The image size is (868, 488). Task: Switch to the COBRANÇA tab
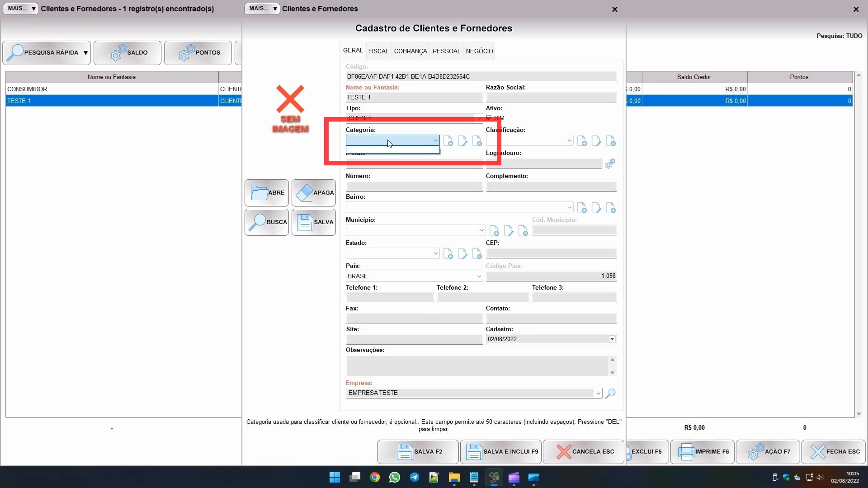[410, 51]
